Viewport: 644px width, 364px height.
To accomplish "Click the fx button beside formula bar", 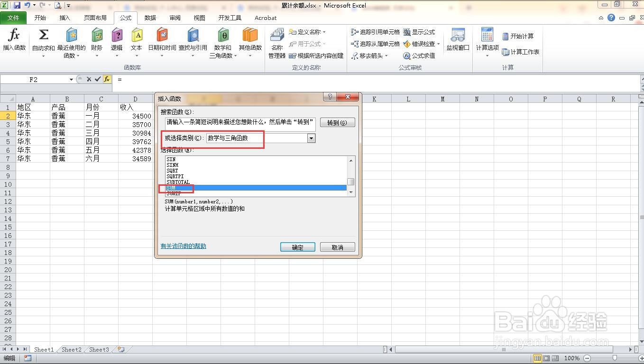I will (x=107, y=79).
